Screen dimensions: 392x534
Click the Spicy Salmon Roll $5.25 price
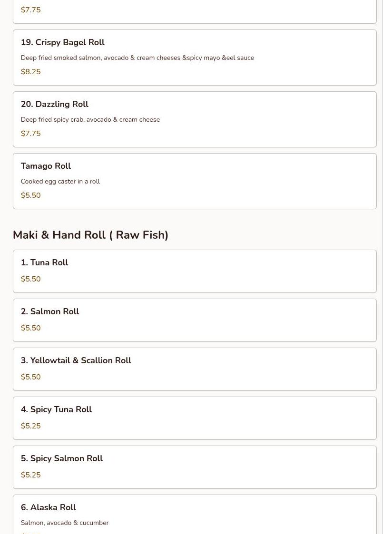(x=30, y=475)
